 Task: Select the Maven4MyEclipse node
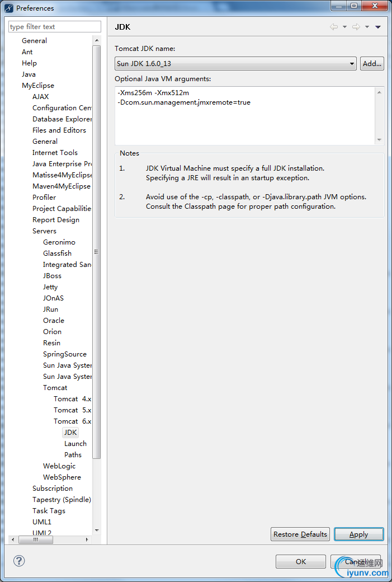click(61, 186)
